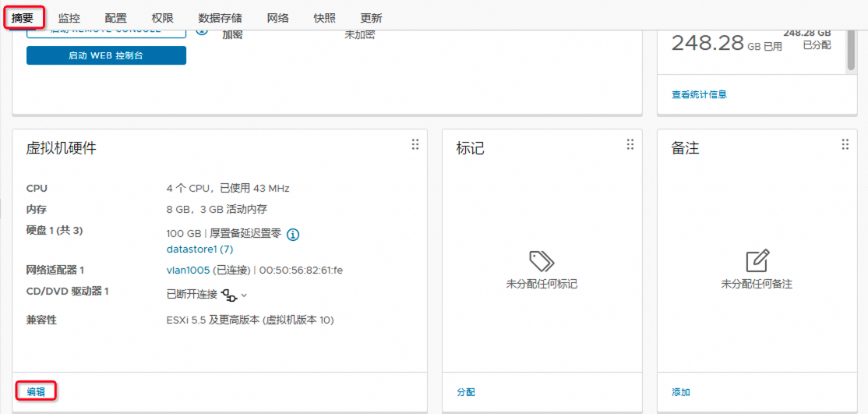Click 分配 in the 标记 card
This screenshot has height=414, width=868.
pos(465,392)
